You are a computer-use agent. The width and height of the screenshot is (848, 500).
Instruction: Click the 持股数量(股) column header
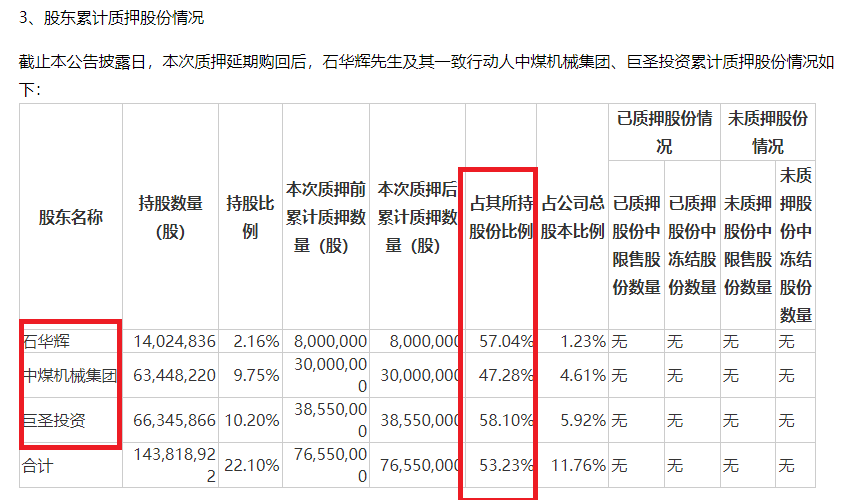coord(170,217)
